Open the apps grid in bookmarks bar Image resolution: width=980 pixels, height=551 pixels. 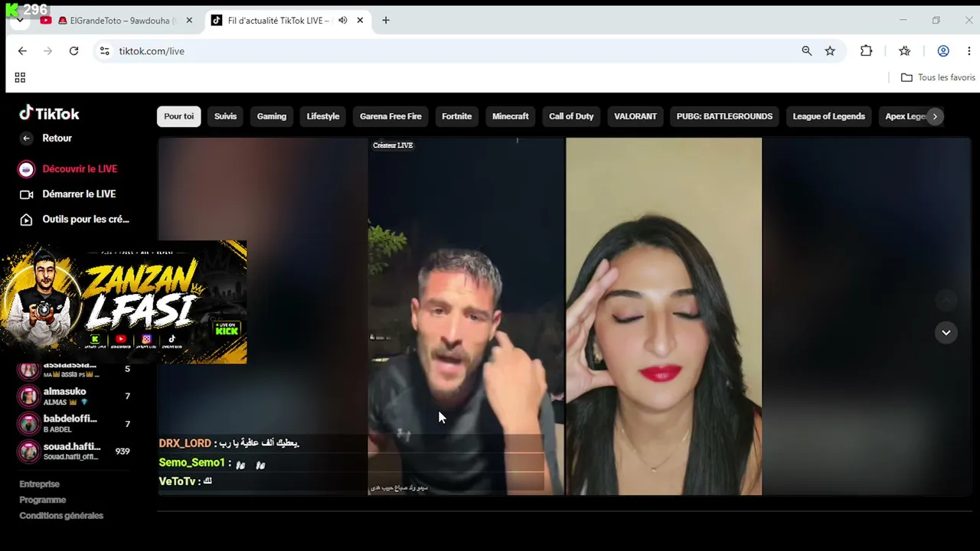point(20,77)
